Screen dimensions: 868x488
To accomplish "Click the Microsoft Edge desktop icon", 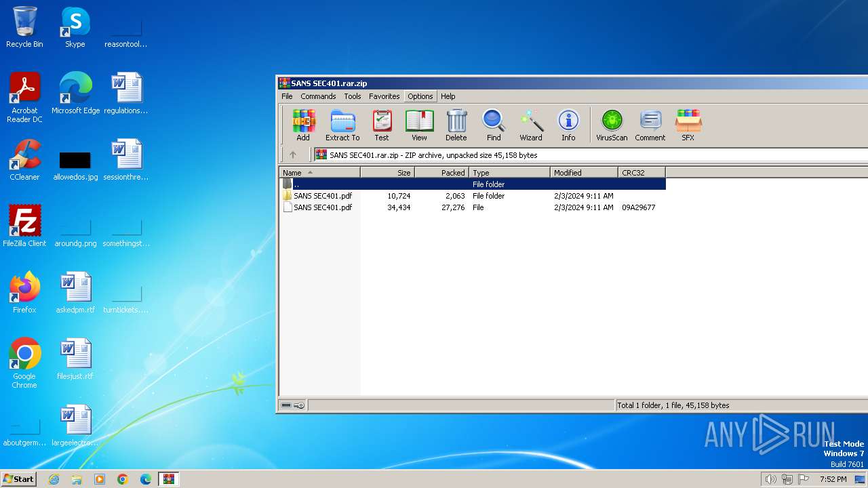I will pos(75,94).
